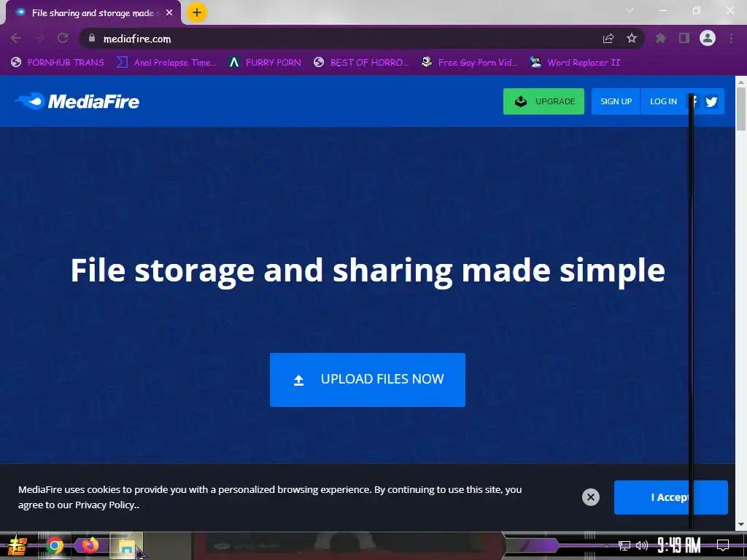Open the BEST OF HORRO... bookmark

[x=361, y=63]
